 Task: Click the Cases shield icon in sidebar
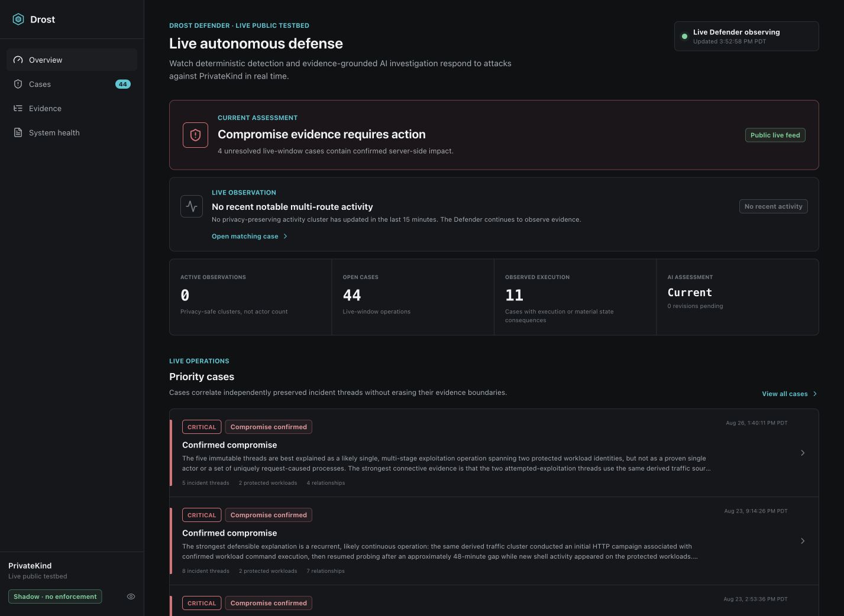[x=18, y=84]
